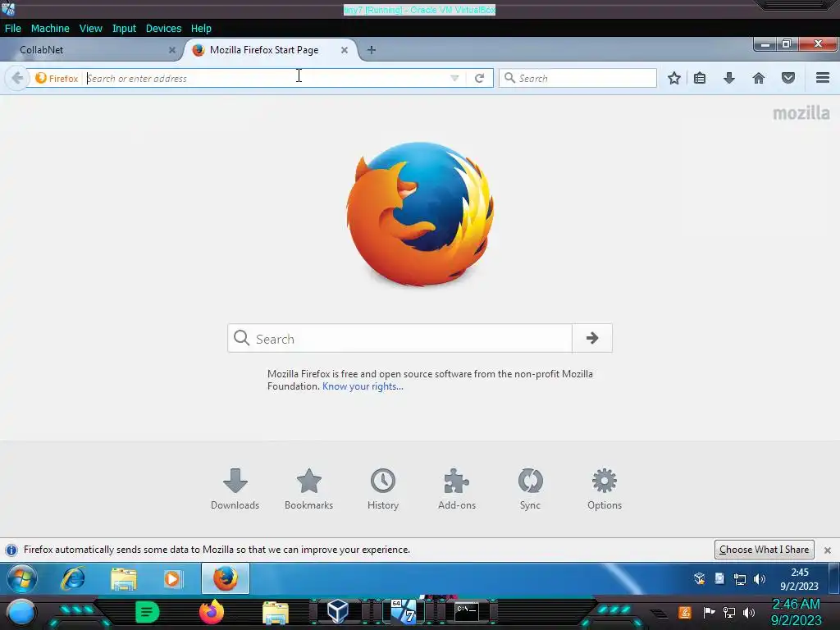Click search engine magnifier in toolbar search box
The image size is (840, 630).
(x=509, y=78)
